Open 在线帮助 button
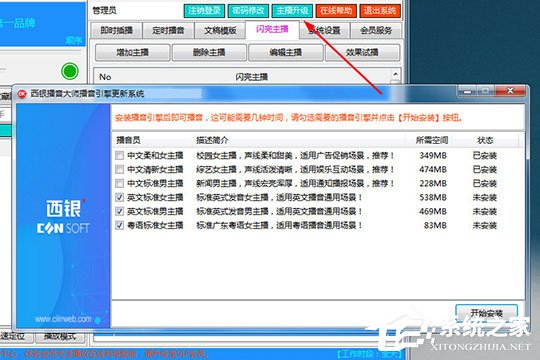The image size is (540, 360). pos(336,11)
